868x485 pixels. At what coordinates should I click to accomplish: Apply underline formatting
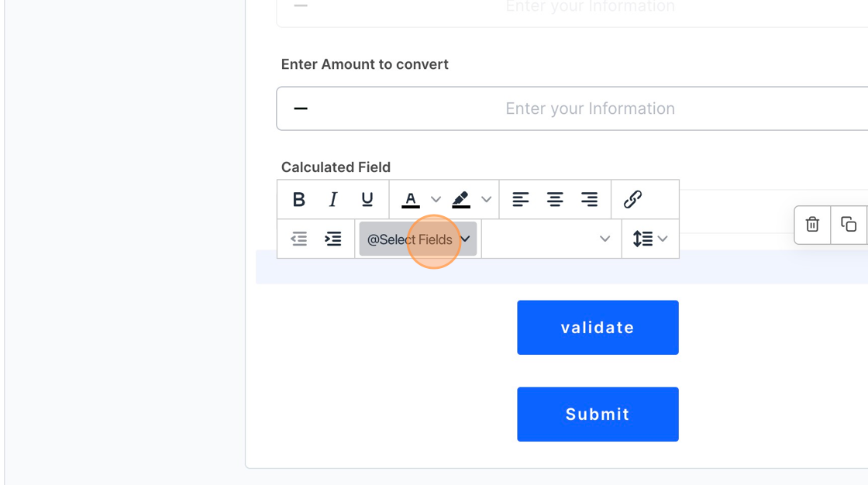(367, 199)
